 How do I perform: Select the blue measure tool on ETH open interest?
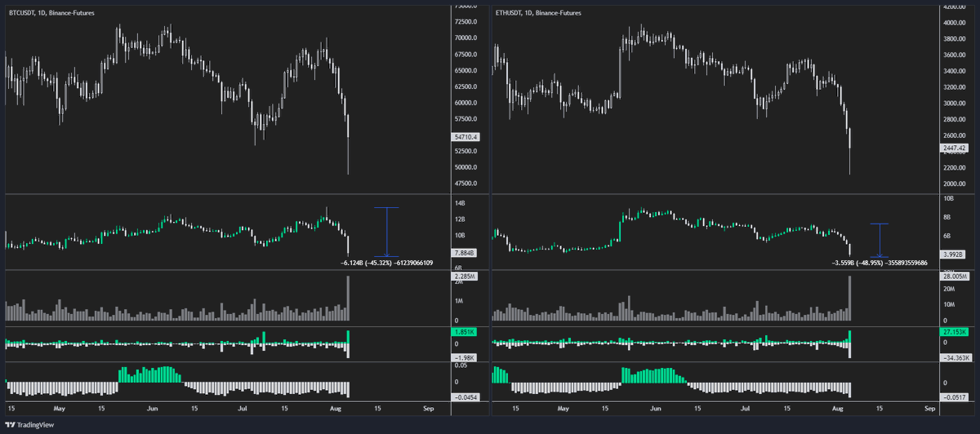879,241
